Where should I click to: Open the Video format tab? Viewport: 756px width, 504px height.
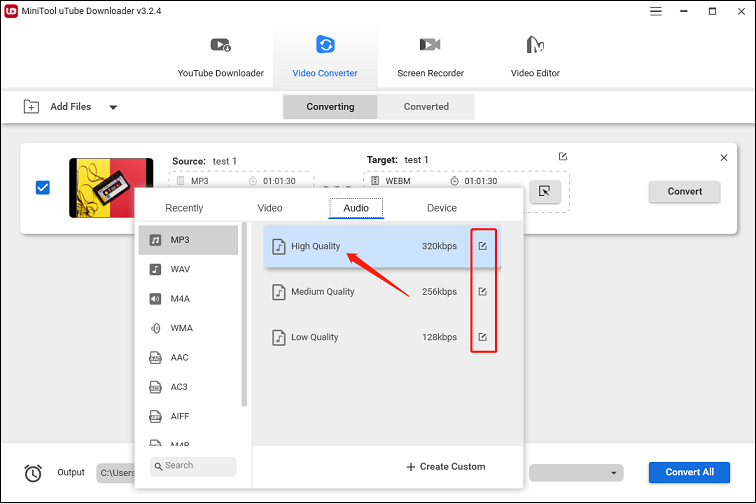click(x=270, y=208)
